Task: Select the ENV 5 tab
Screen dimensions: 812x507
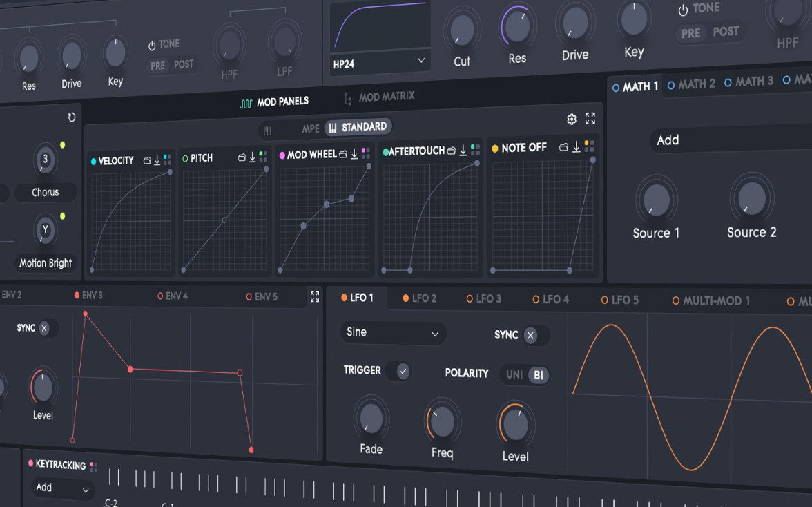Action: tap(262, 297)
